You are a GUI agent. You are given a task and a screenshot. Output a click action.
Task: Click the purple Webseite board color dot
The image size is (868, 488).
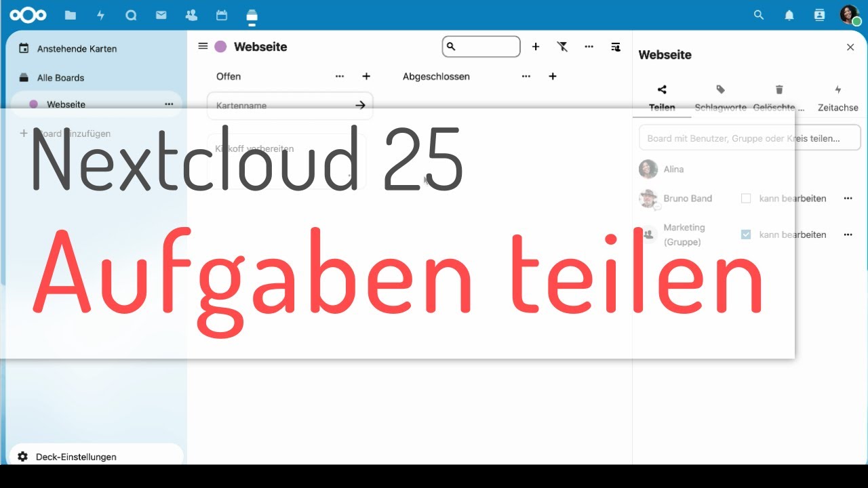220,47
